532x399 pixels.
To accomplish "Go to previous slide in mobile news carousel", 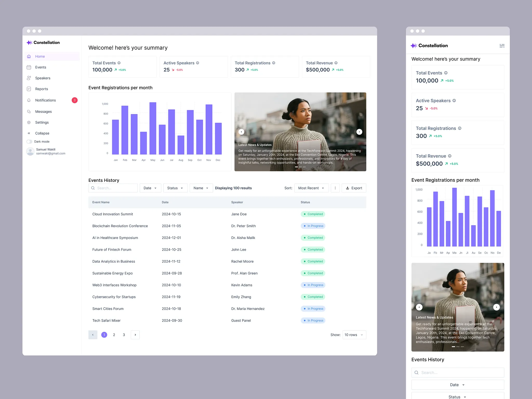I will (419, 307).
